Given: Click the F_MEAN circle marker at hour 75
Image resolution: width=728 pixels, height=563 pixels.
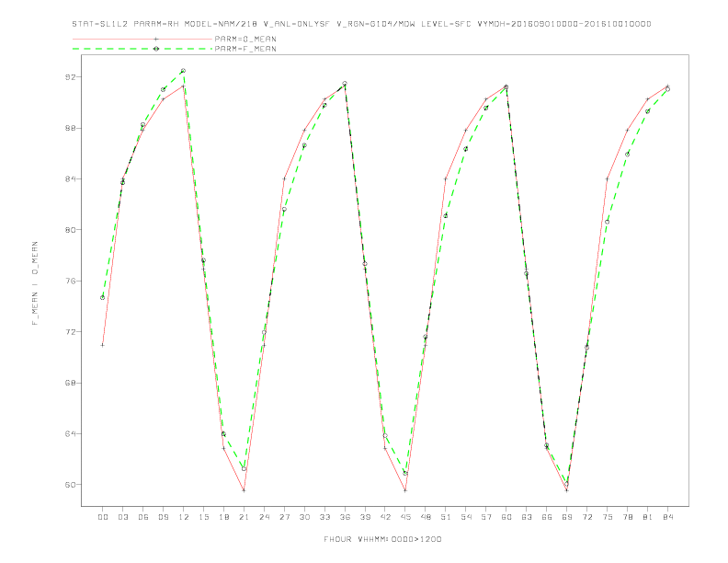Looking at the screenshot, I should point(608,222).
